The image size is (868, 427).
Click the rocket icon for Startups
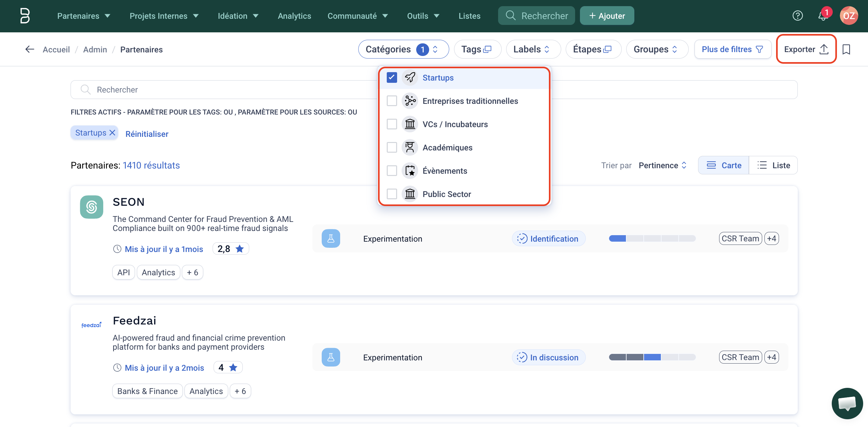click(410, 77)
